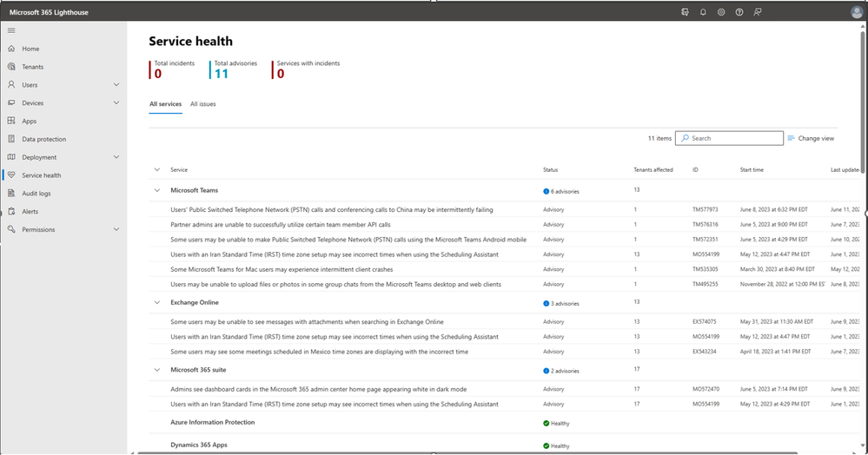The width and height of the screenshot is (868, 455).
Task: Toggle the hamburger navigation menu
Action: click(x=11, y=30)
